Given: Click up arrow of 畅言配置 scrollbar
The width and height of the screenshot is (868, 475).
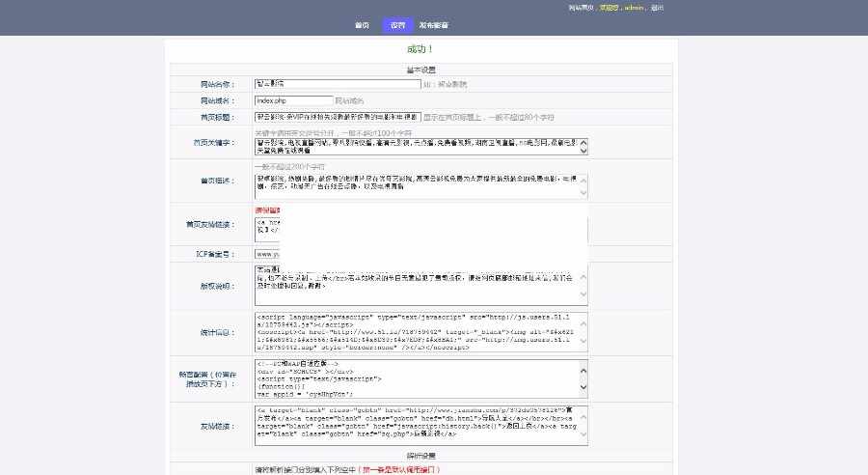Looking at the screenshot, I should click(x=583, y=370).
